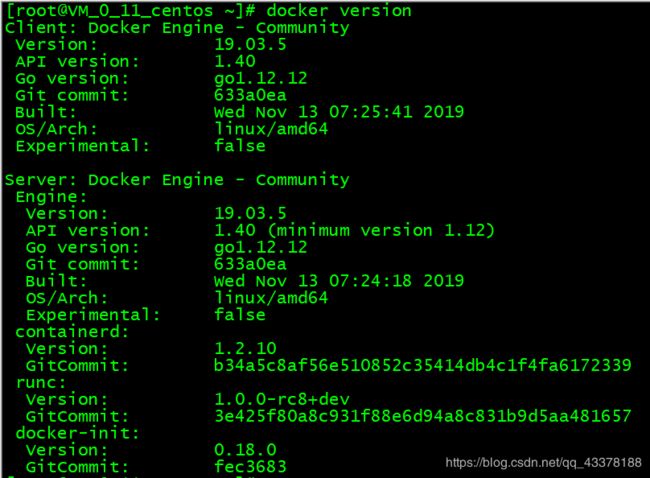Click the docker version command text
The image size is (650, 478).
tap(339, 10)
